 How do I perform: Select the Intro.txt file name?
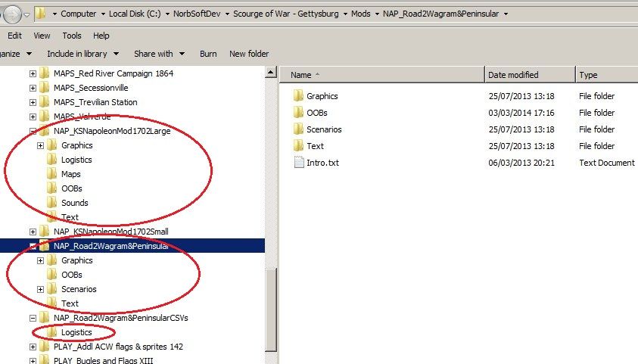pos(322,163)
